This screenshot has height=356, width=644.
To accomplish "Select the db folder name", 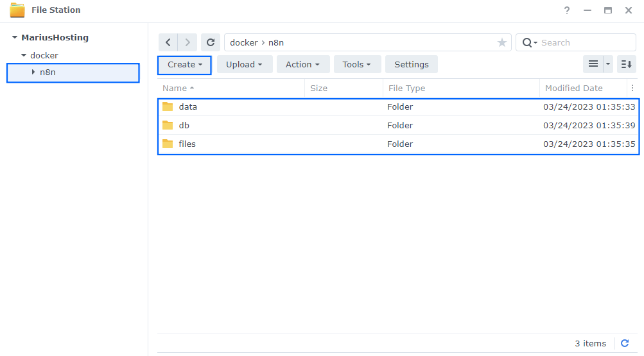I will point(184,125).
